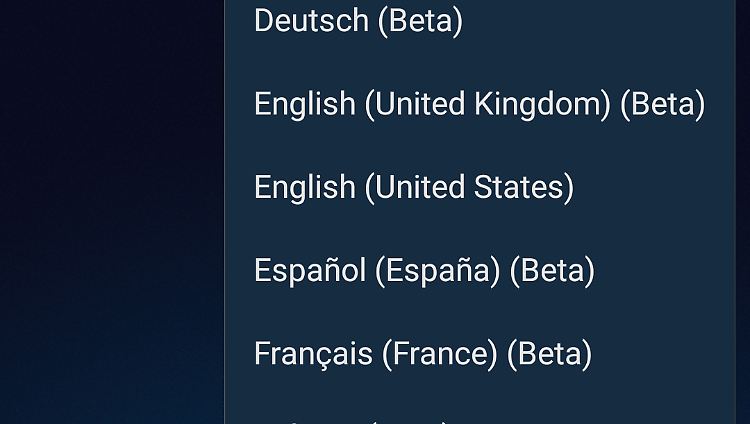Choose English (United Kingdom) (Beta)
Screen dimensions: 750x424
(x=479, y=104)
